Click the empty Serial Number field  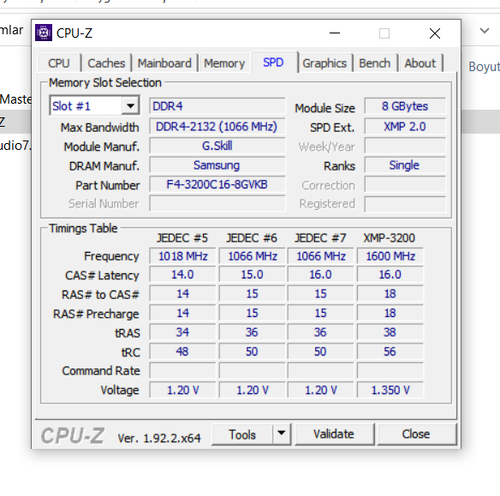click(x=217, y=204)
